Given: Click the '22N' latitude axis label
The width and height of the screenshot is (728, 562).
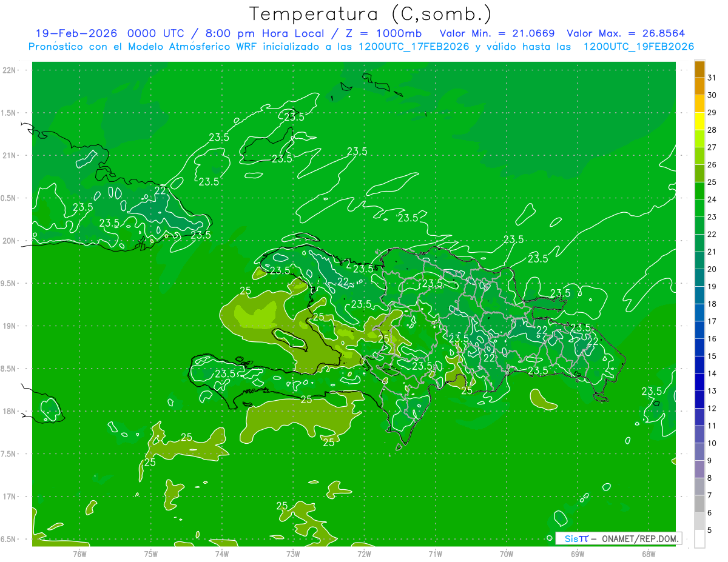Looking at the screenshot, I should click(x=10, y=70).
